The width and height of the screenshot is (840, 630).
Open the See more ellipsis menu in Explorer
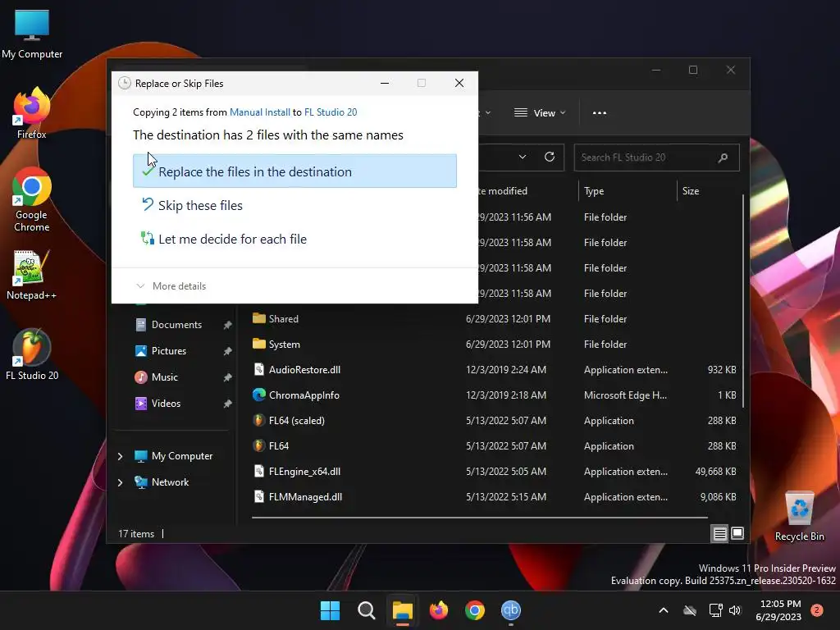click(600, 113)
